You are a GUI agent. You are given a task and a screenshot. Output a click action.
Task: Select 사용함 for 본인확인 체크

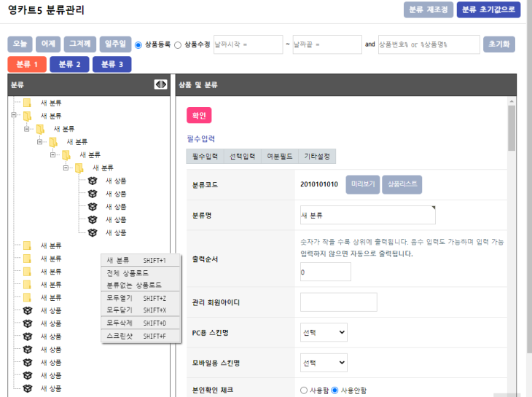click(304, 390)
